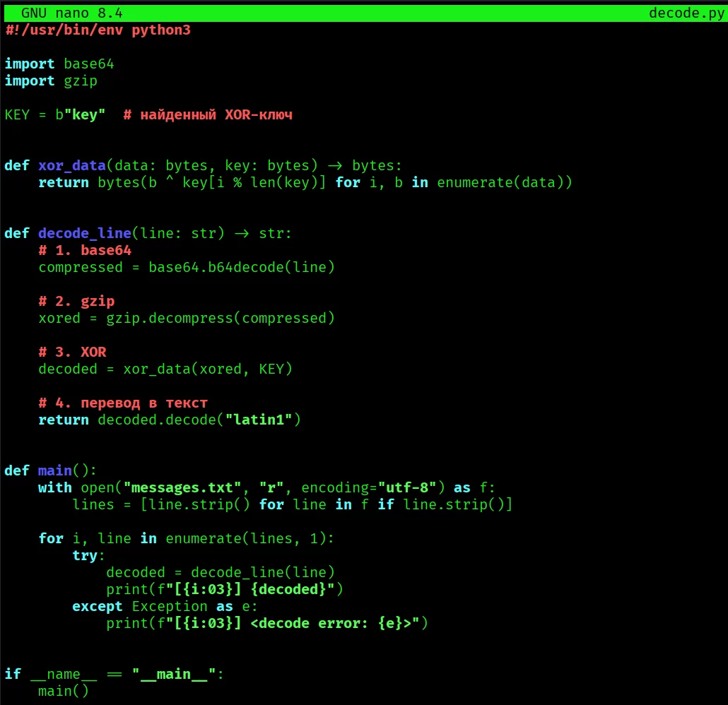Click xor_data name in its def line
The image size is (728, 705).
pos(71,166)
